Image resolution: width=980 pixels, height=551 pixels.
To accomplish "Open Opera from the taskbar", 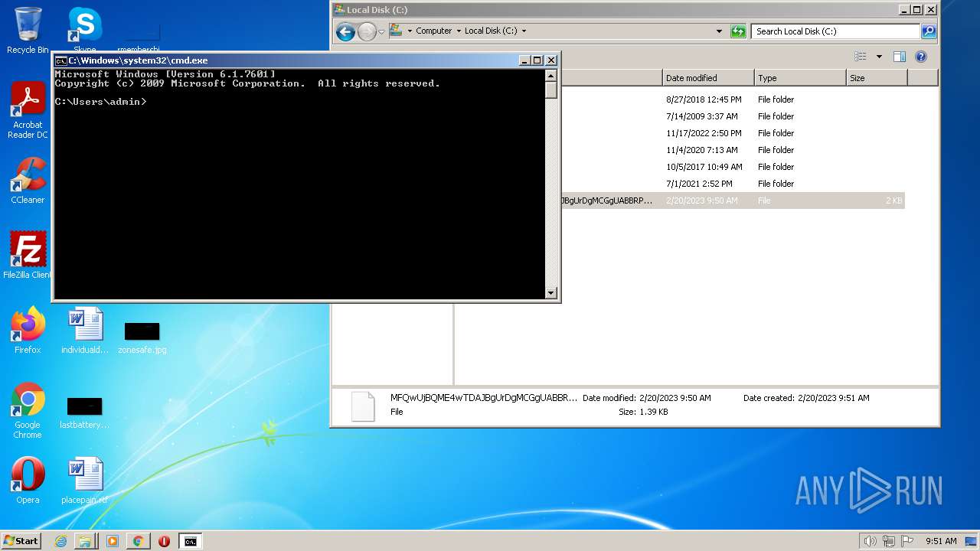I will [x=164, y=541].
